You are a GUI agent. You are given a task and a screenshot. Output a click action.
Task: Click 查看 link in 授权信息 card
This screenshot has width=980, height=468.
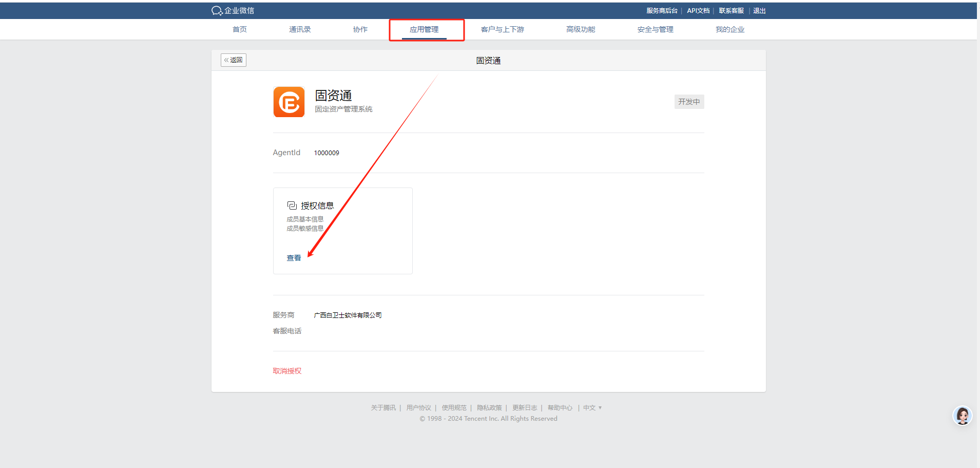(x=294, y=258)
